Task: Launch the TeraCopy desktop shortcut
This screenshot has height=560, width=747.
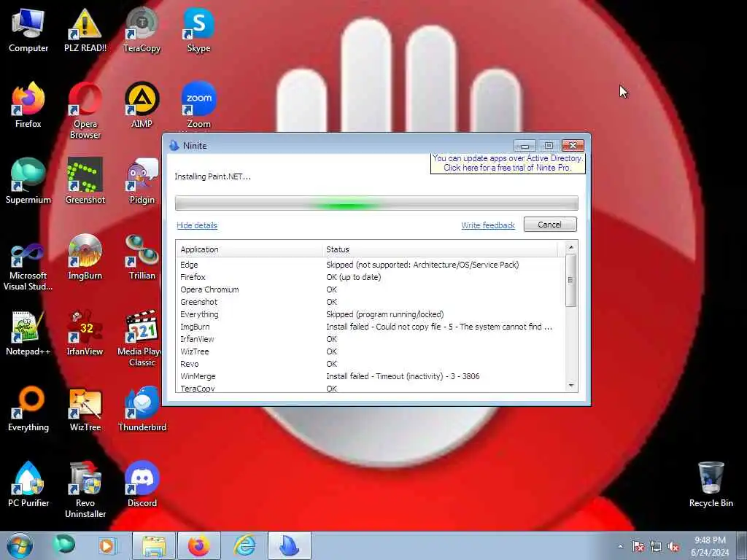Action: click(142, 29)
